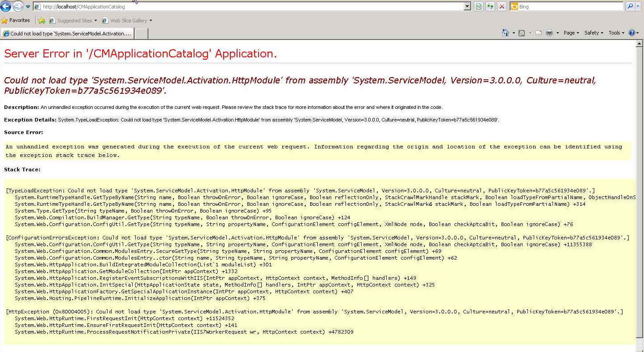Click the Print icon
The width and height of the screenshot is (644, 352).
(549, 33)
